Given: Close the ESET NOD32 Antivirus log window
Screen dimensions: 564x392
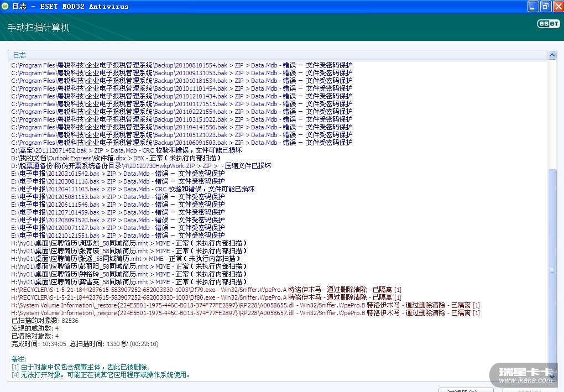Looking at the screenshot, I should coord(558,6).
